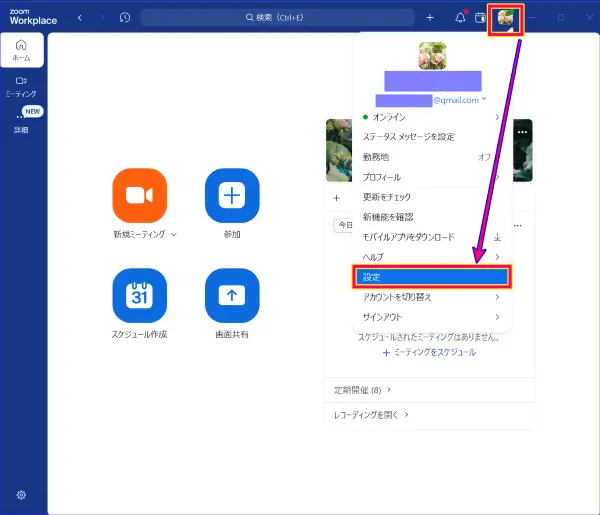
Task: Open the notifications bell
Action: [460, 17]
